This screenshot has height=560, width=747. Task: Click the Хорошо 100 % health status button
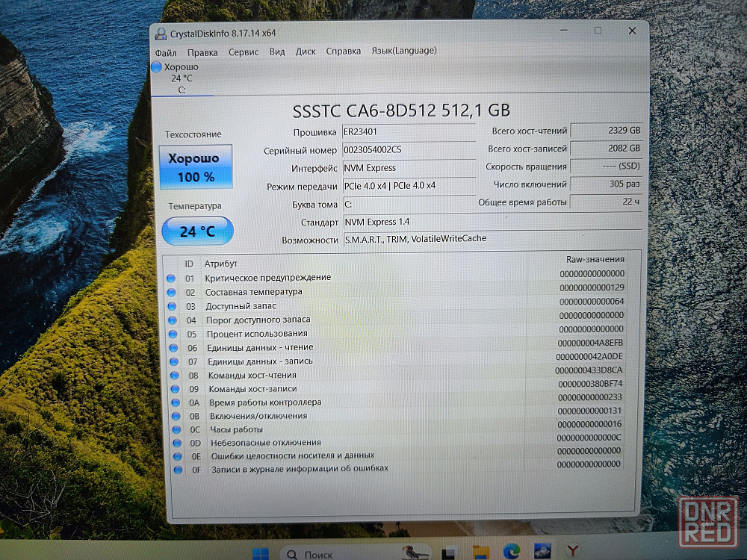pyautogui.click(x=196, y=167)
